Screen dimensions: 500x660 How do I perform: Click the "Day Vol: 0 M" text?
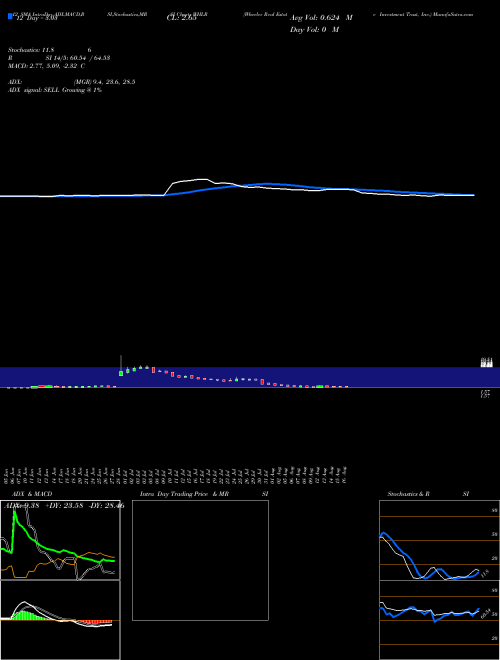pos(314,29)
